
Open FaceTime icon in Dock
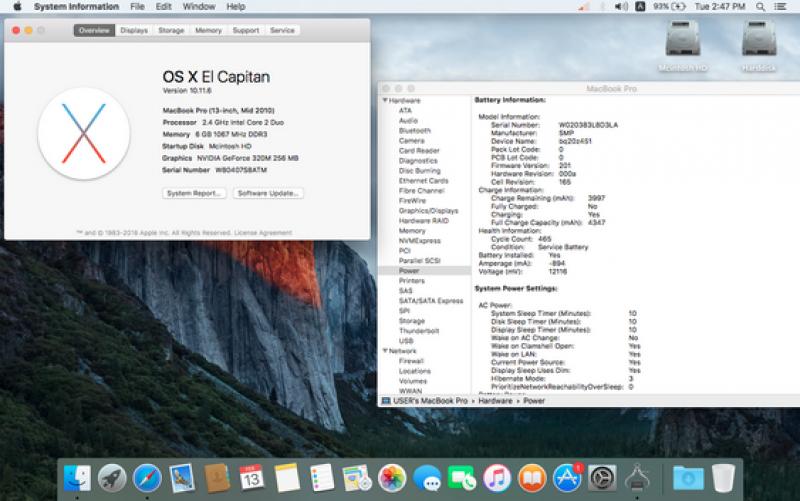click(461, 478)
